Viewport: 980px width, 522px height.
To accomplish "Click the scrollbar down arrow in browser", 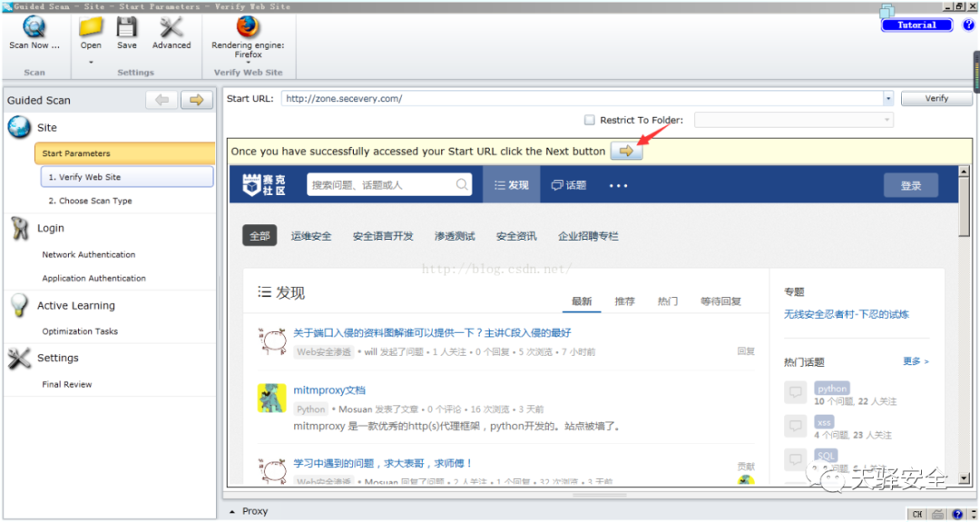I will [965, 478].
